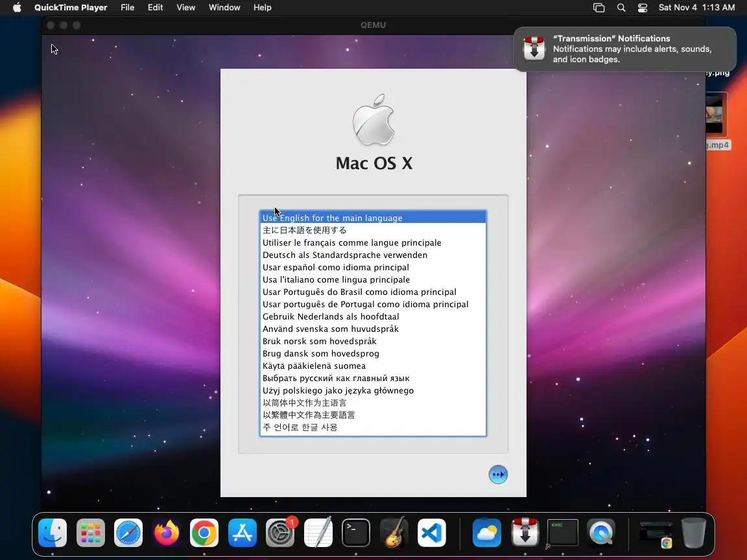This screenshot has height=560, width=747.
Task: Open the Window menu
Action: click(x=224, y=8)
